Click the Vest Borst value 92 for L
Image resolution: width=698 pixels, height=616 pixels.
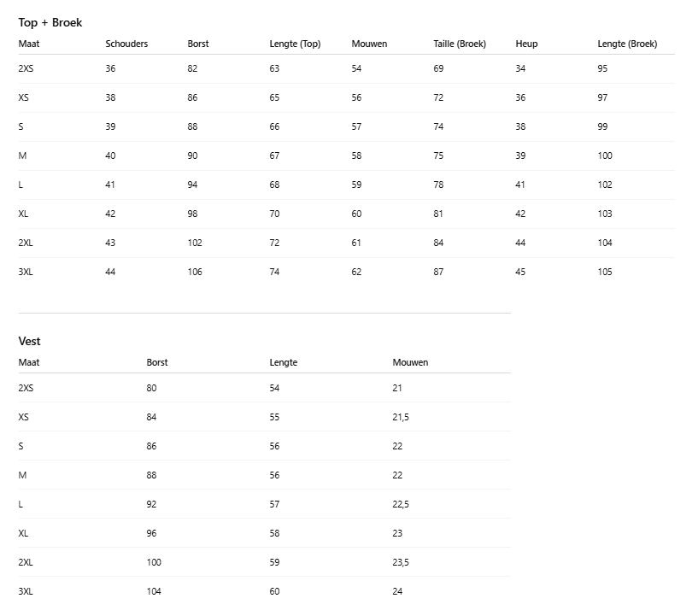point(151,504)
